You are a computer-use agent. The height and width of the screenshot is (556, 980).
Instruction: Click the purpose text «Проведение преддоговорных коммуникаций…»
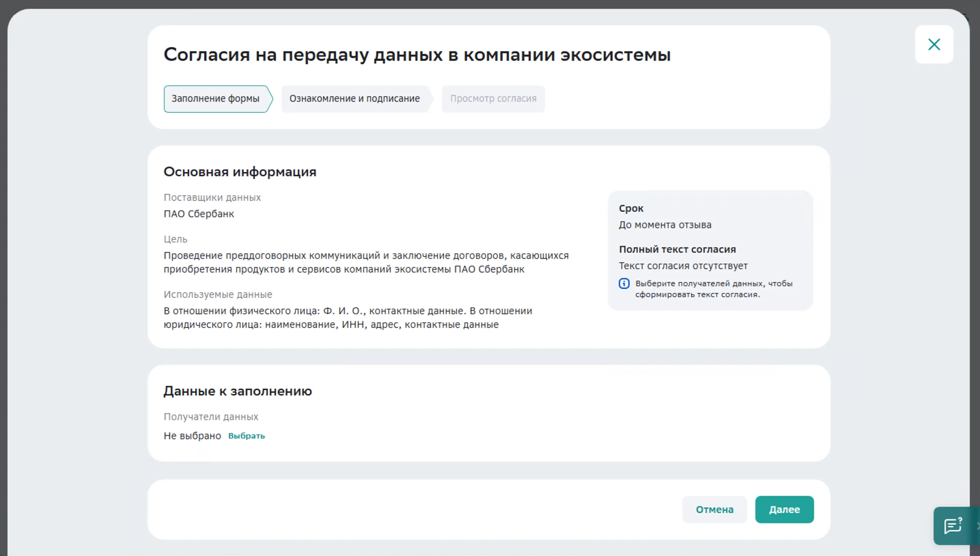click(x=366, y=262)
